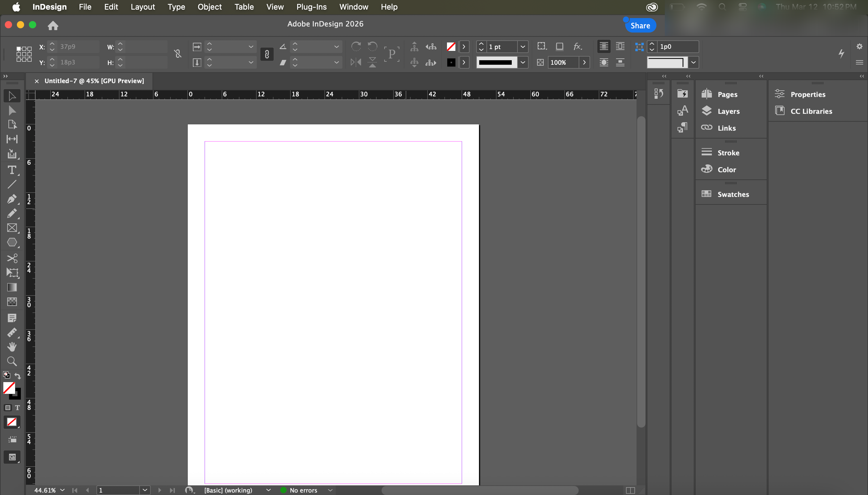Choose the Gradient Swatch tool
The height and width of the screenshot is (495, 868).
click(12, 287)
